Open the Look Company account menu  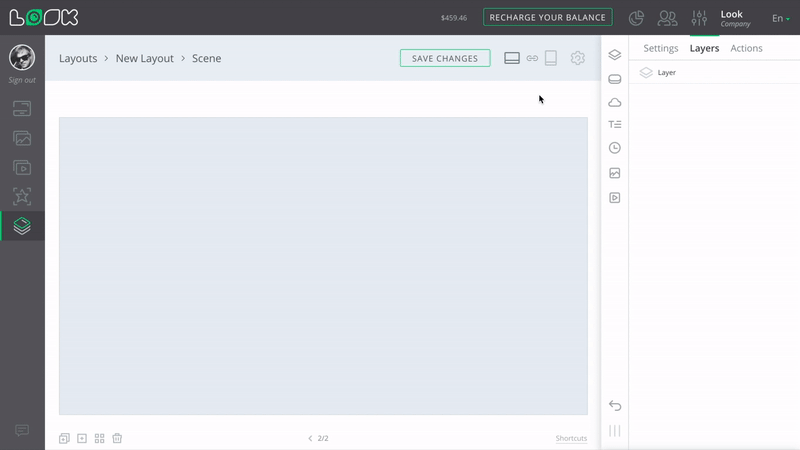(734, 18)
